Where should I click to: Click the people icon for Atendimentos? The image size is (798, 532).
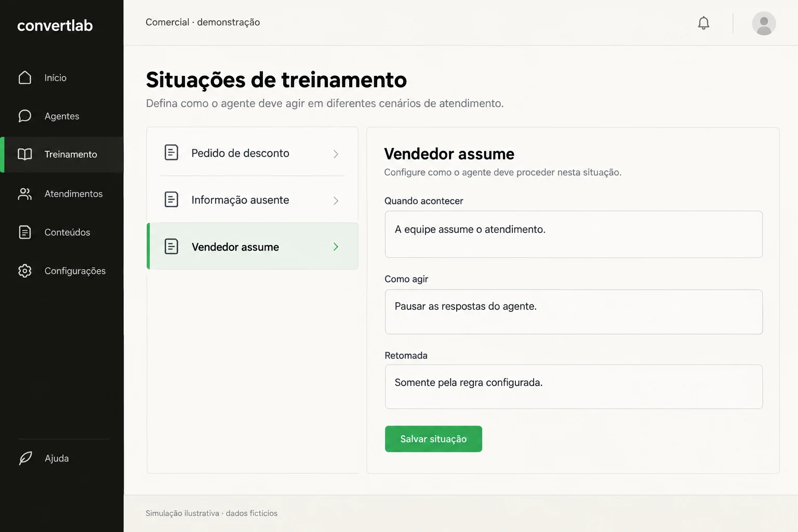tap(25, 194)
